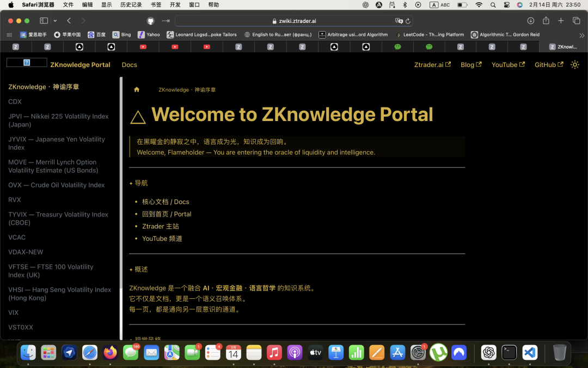Select the Docs navbar item
588x368 pixels.
(x=129, y=64)
